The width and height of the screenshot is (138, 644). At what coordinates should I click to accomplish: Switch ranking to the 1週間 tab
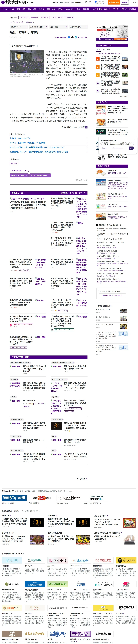click(103, 50)
